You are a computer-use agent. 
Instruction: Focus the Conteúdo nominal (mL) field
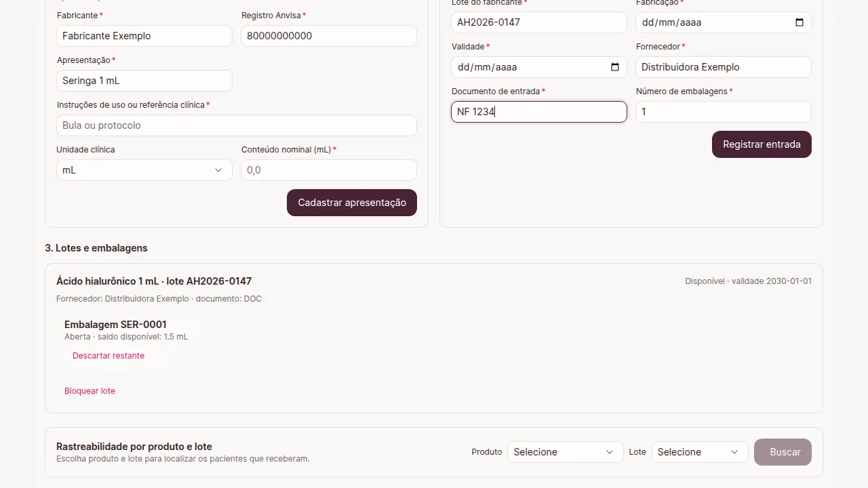[x=329, y=170]
